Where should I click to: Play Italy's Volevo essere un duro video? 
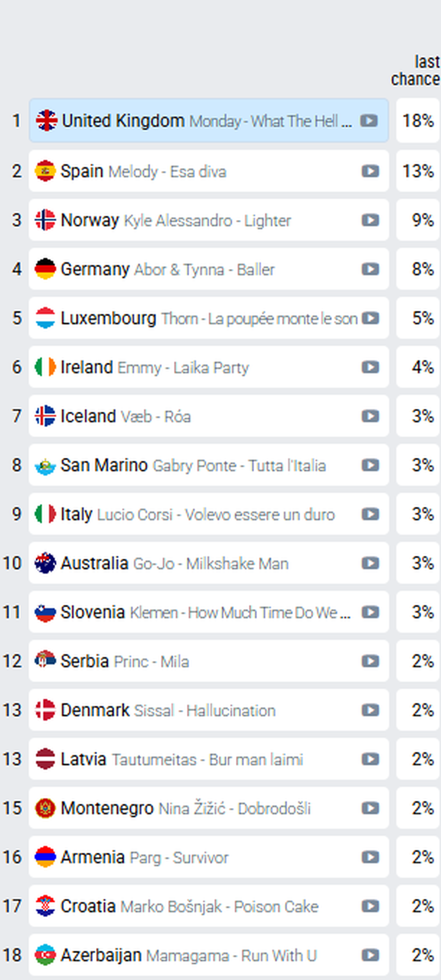coord(369,514)
